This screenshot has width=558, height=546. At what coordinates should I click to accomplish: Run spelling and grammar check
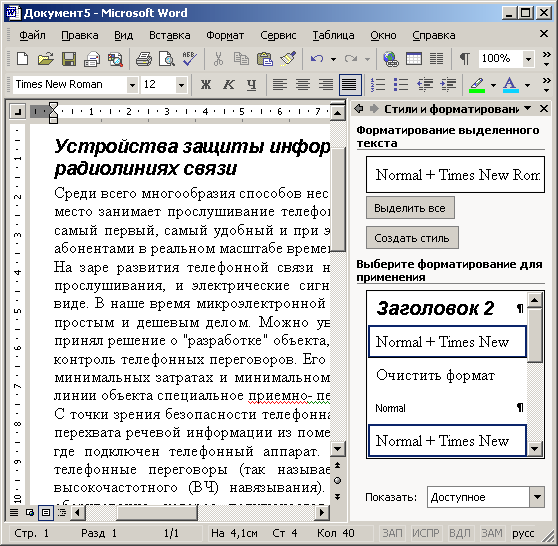click(x=189, y=59)
